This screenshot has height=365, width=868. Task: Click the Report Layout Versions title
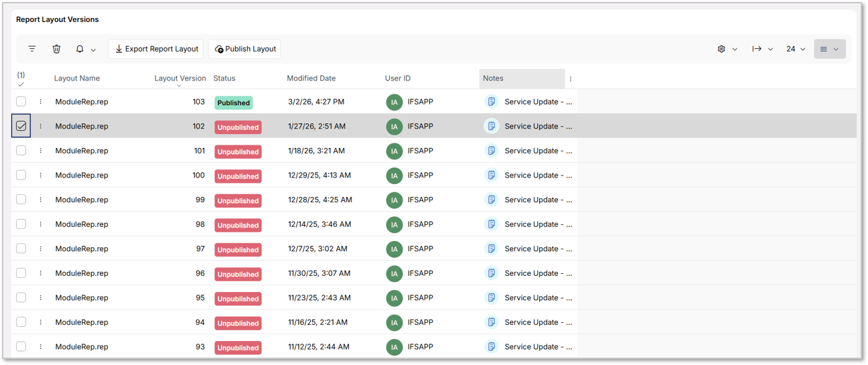coord(58,19)
